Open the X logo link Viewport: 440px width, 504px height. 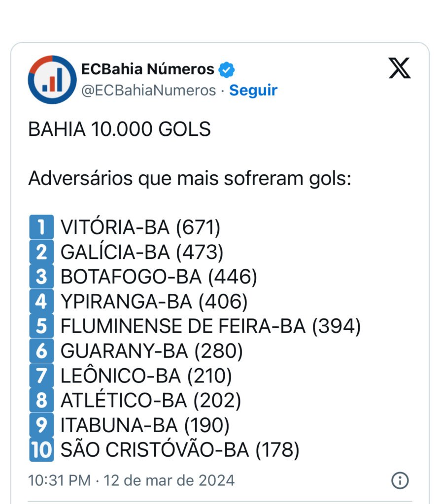pyautogui.click(x=400, y=68)
